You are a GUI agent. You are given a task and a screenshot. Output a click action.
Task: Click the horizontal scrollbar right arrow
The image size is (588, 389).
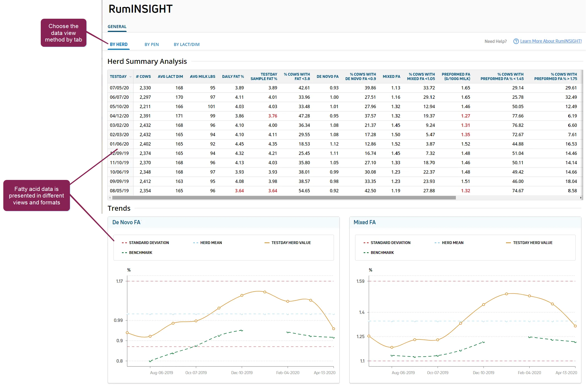tap(581, 198)
